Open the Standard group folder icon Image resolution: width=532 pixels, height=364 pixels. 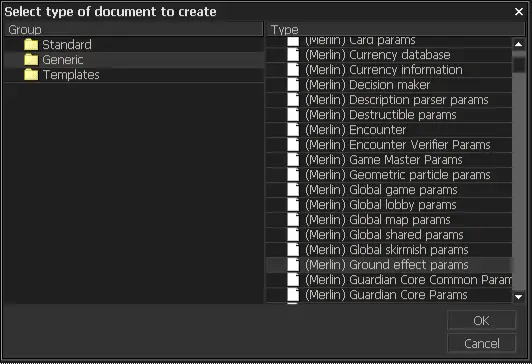tap(31, 45)
